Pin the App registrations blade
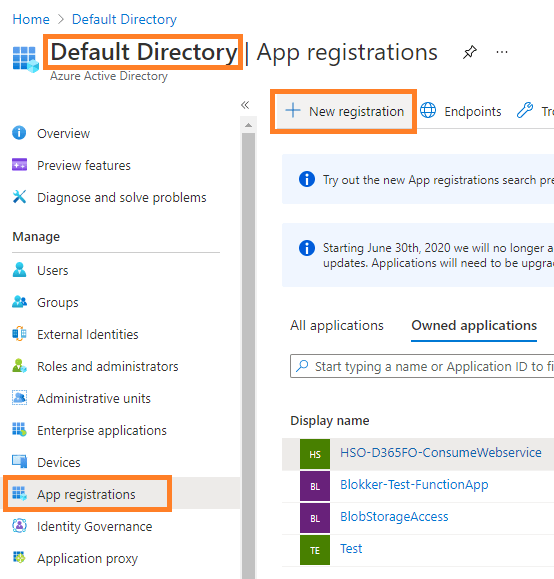 (469, 52)
